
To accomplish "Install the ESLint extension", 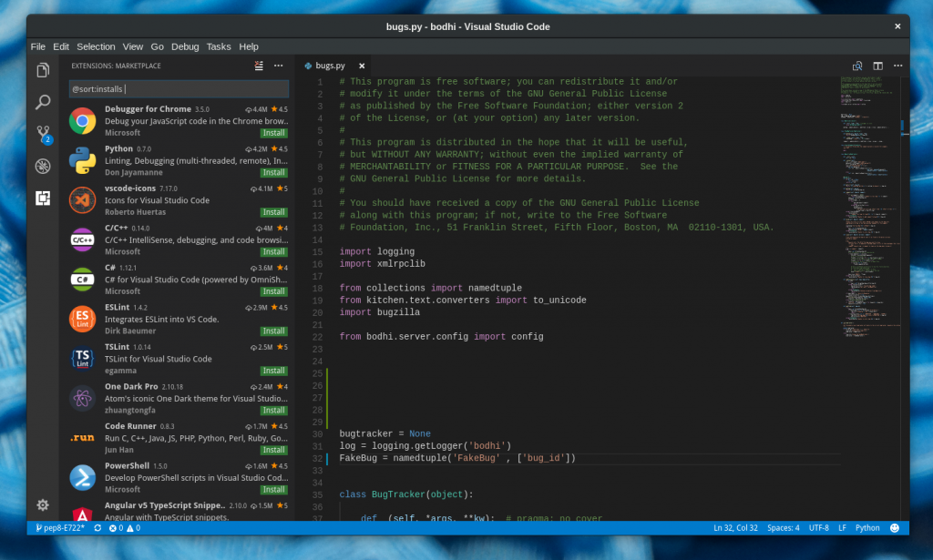I will [273, 331].
